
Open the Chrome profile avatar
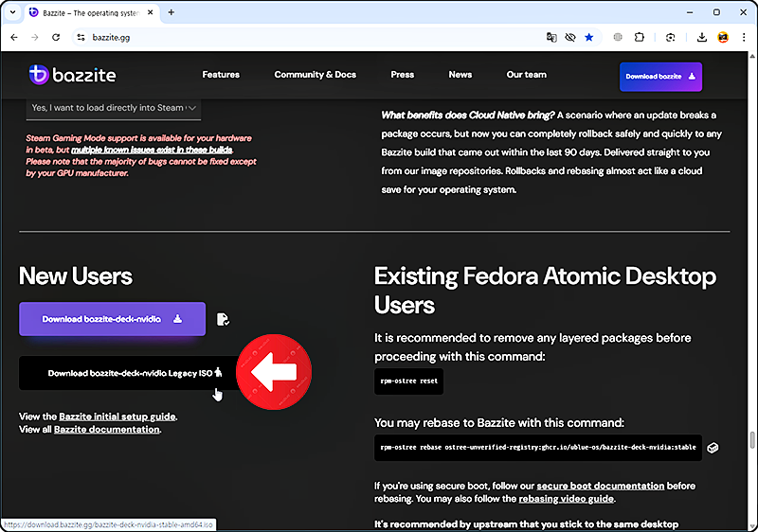(x=723, y=37)
